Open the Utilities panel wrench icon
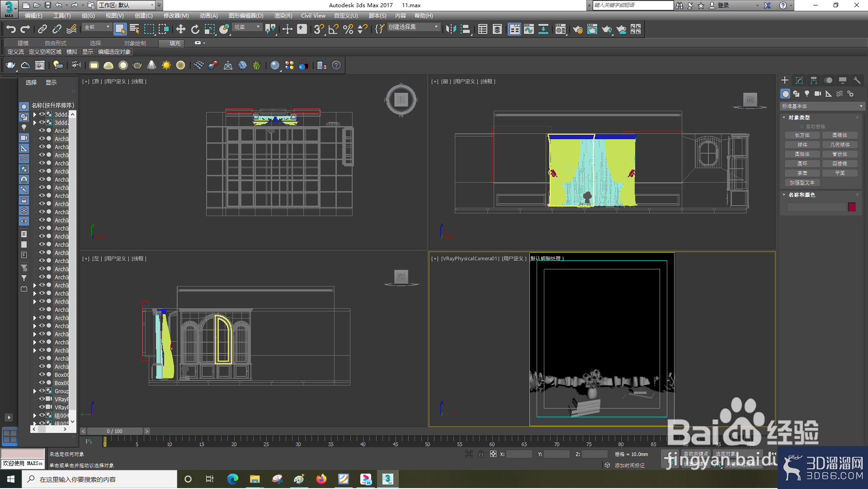This screenshot has width=868, height=489. (x=858, y=80)
